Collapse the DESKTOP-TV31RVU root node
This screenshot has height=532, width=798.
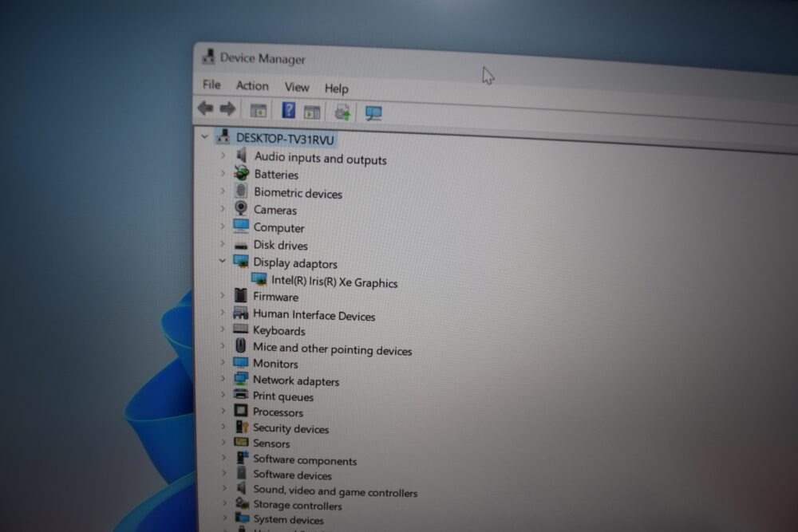tap(204, 136)
